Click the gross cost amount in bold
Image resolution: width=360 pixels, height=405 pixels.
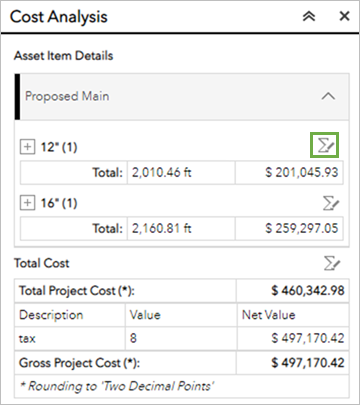point(308,363)
